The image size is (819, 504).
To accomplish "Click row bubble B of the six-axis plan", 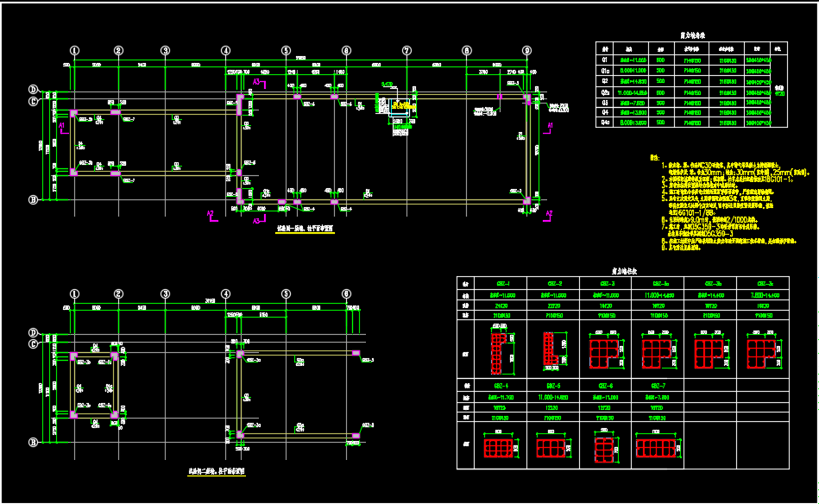I will point(33,443).
